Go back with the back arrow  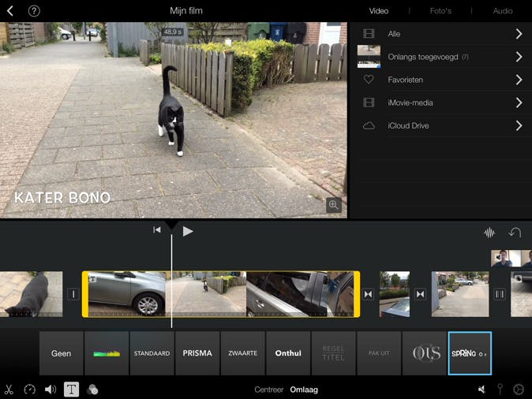tap(10, 11)
